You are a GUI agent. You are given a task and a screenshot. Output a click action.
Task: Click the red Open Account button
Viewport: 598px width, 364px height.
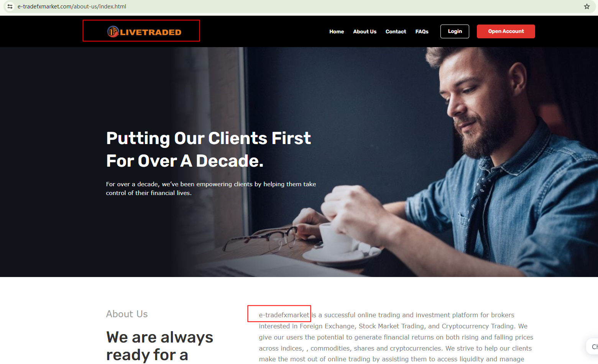pyautogui.click(x=506, y=31)
